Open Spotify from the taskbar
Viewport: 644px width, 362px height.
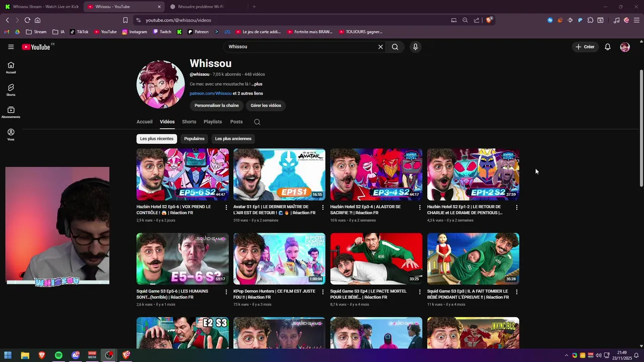(x=58, y=355)
